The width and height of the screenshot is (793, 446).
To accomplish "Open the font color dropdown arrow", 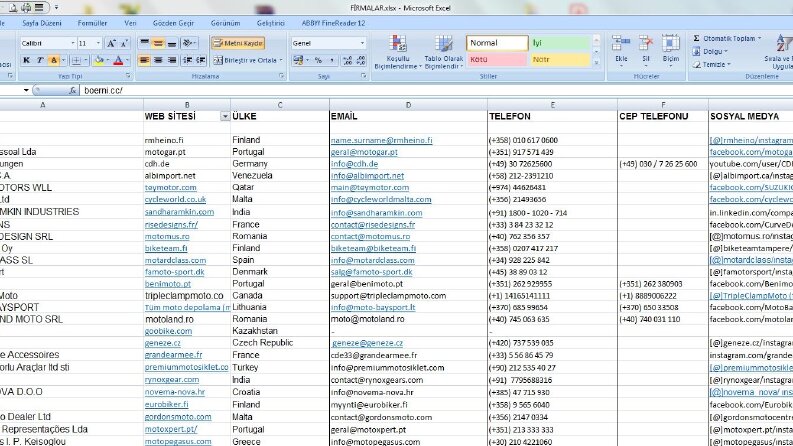I will click(127, 60).
